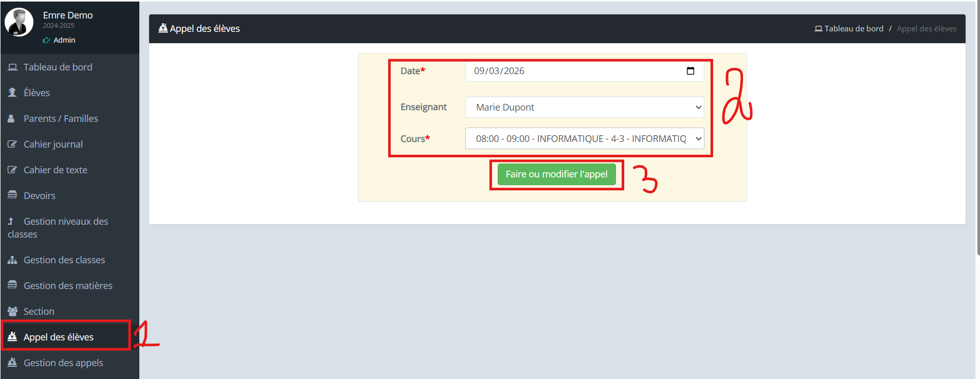980x379 pixels.
Task: Select Appel des élèves in sidebar
Action: pyautogui.click(x=58, y=337)
